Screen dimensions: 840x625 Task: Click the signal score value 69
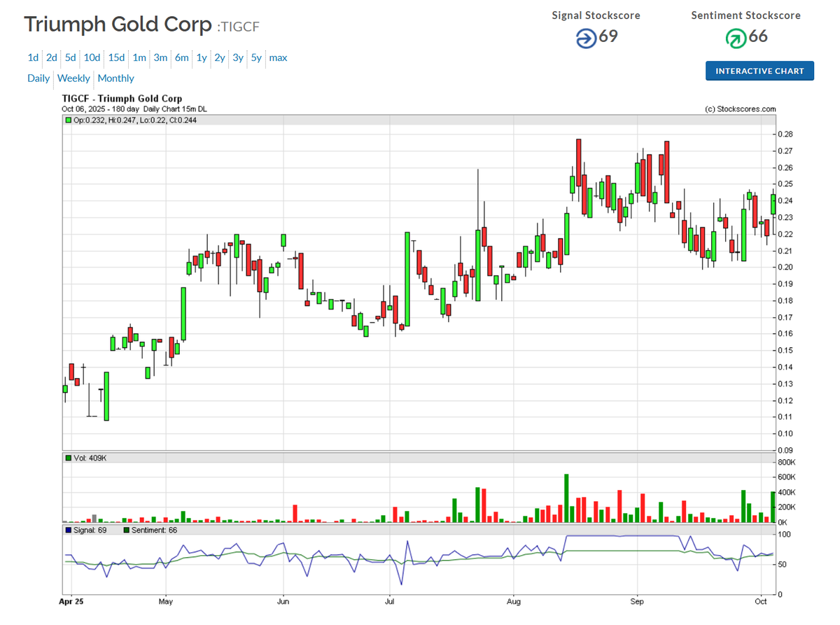click(x=608, y=36)
